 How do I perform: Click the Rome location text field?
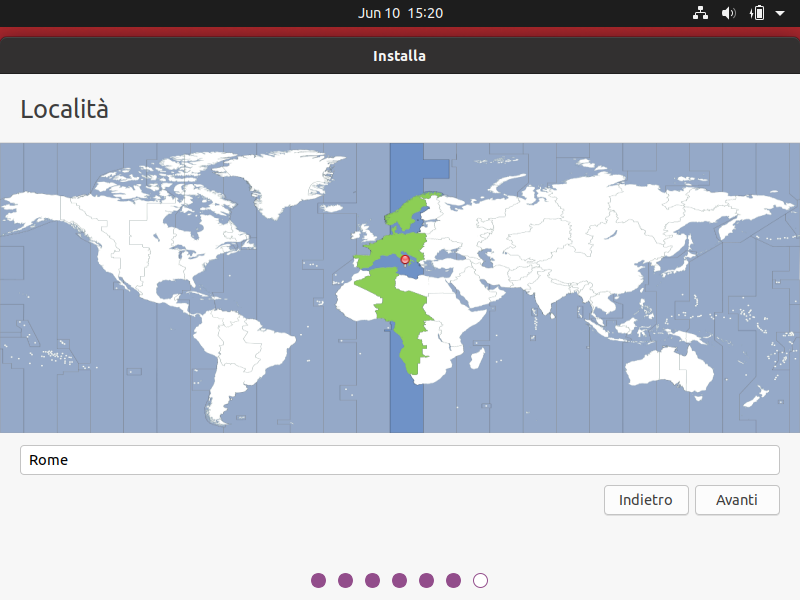coord(400,460)
